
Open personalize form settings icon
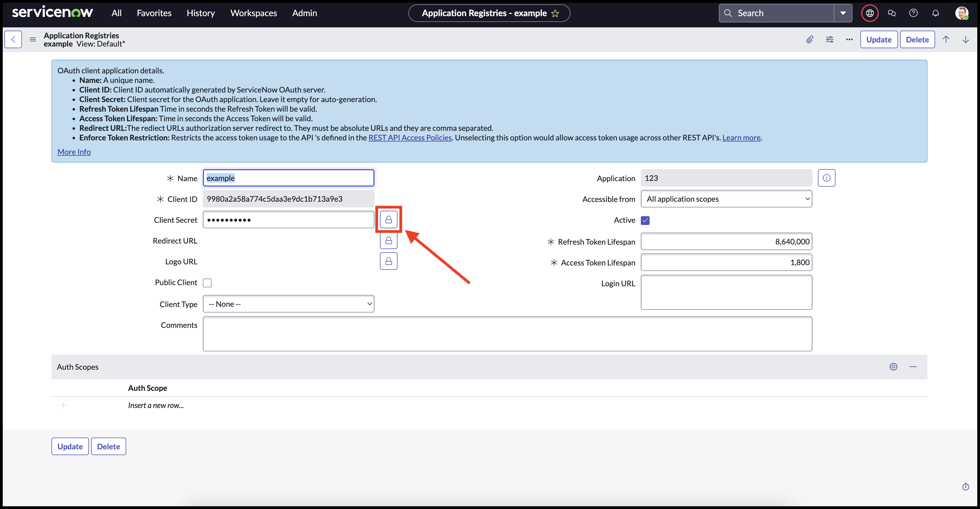click(x=829, y=40)
